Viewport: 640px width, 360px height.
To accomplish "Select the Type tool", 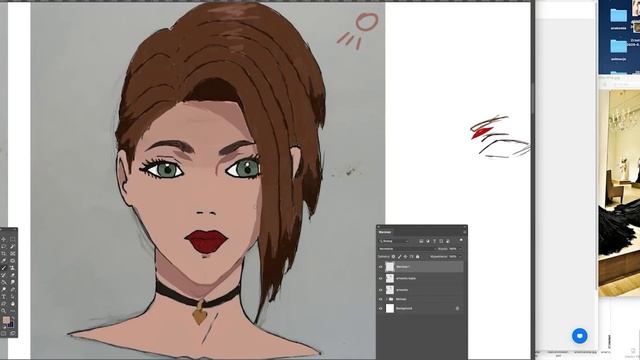I will [x=4, y=296].
